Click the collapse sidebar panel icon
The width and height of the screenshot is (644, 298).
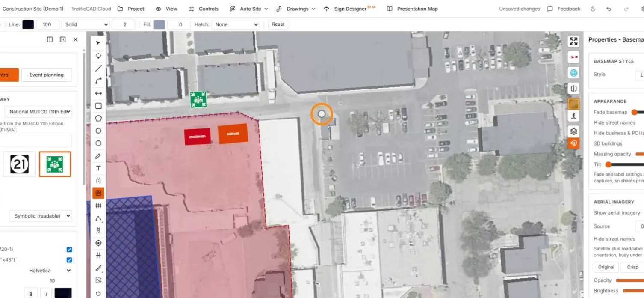click(63, 39)
